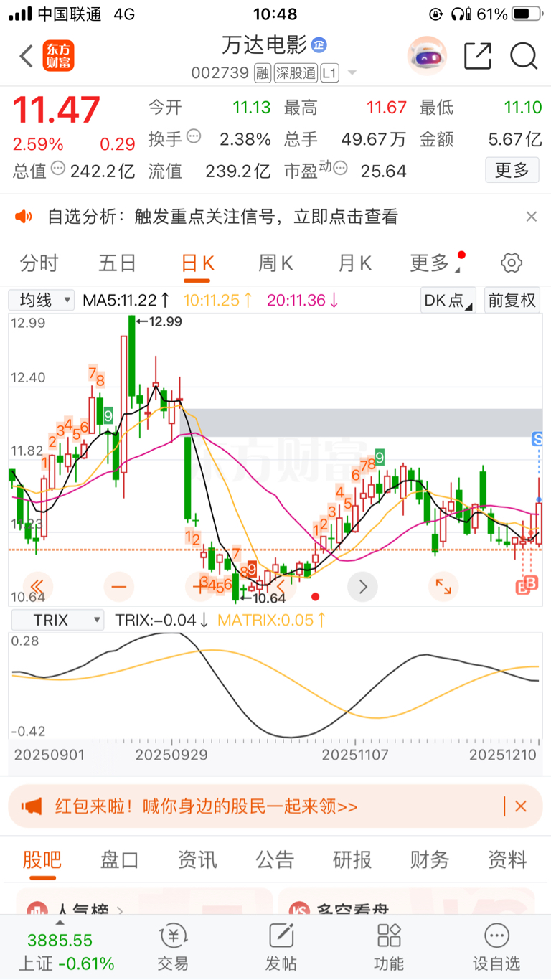Viewport: 551px width, 980px height.
Task: Tap the back arrow icon
Action: coord(27,56)
